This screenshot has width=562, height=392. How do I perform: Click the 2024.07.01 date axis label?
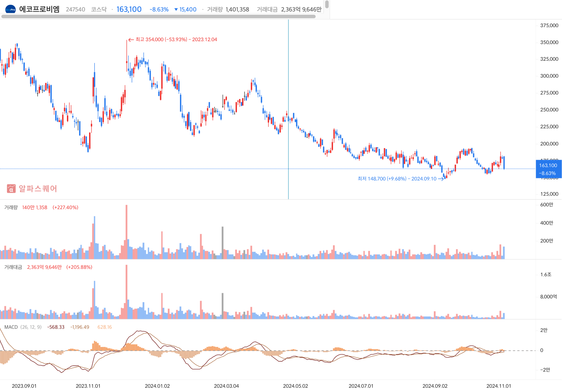(x=361, y=386)
